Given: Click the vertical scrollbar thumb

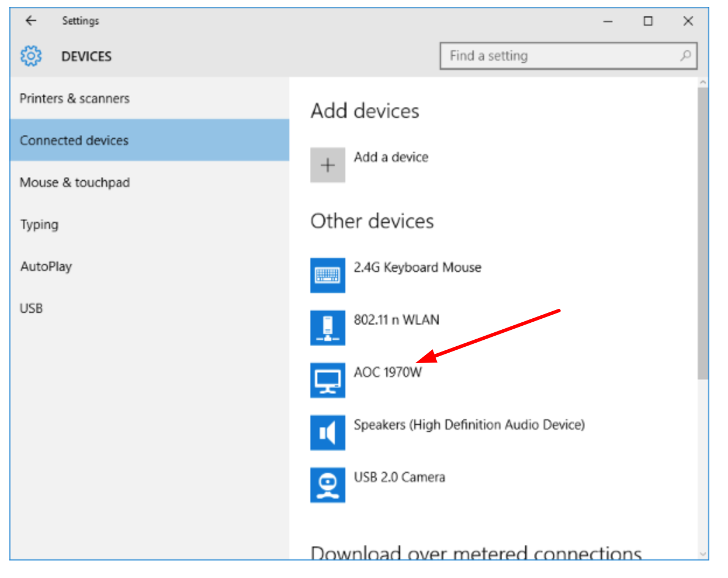Looking at the screenshot, I should click(x=702, y=234).
